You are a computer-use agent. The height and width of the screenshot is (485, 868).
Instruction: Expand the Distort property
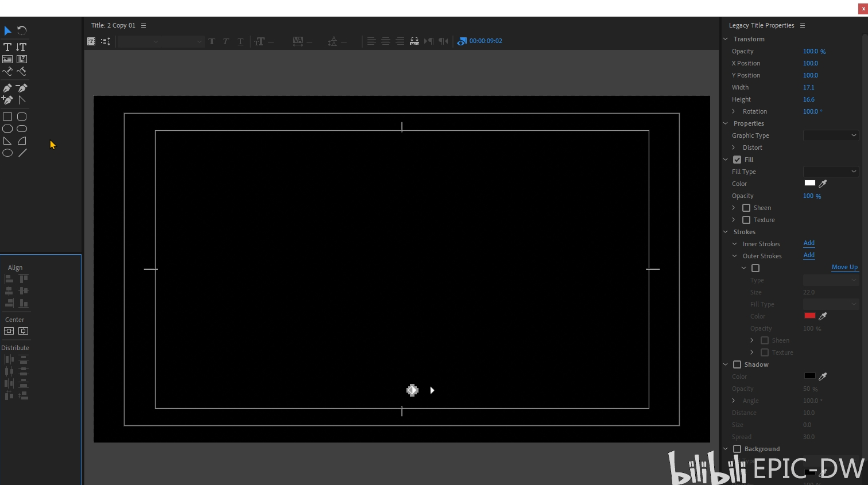click(734, 148)
